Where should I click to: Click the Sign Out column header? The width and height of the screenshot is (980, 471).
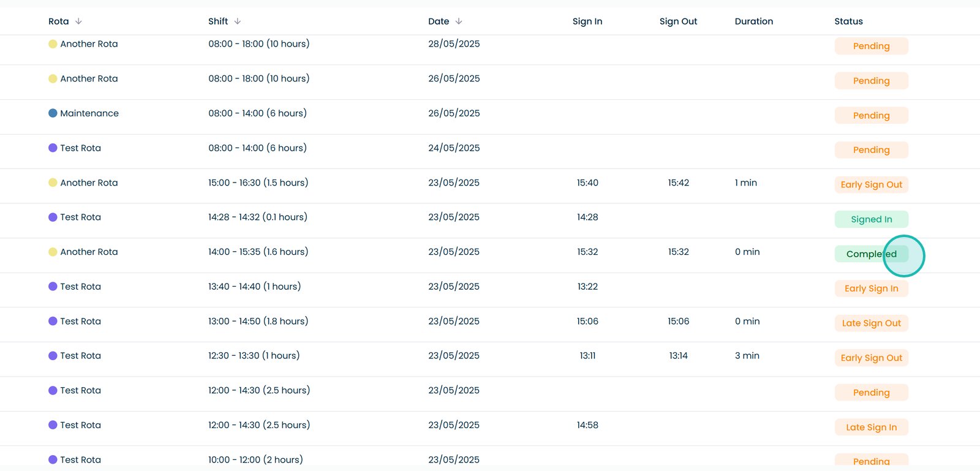(678, 21)
